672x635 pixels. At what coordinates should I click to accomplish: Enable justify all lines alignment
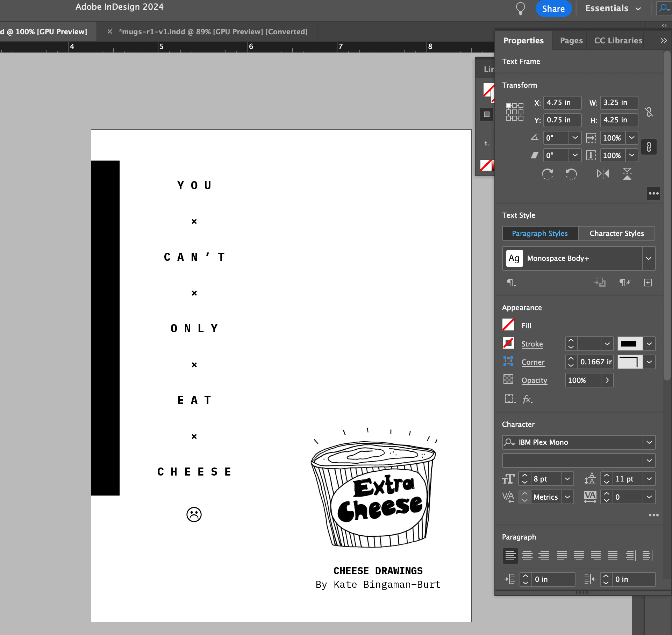click(x=613, y=556)
